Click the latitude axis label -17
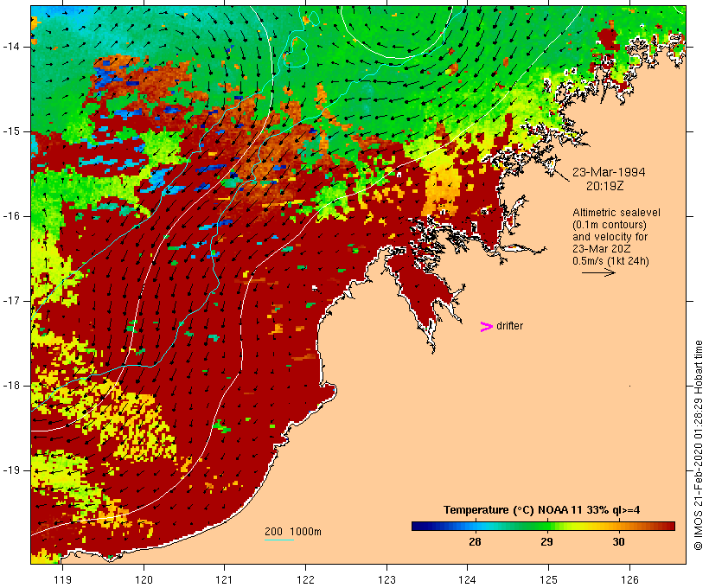Image resolution: width=709 pixels, height=588 pixels. pyautogui.click(x=11, y=301)
